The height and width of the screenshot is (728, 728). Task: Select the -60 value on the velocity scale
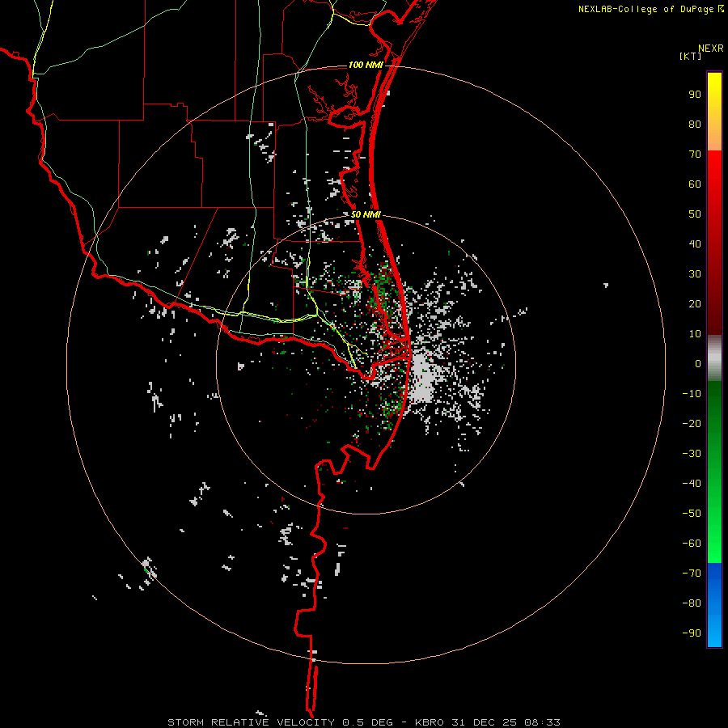pyautogui.click(x=692, y=544)
